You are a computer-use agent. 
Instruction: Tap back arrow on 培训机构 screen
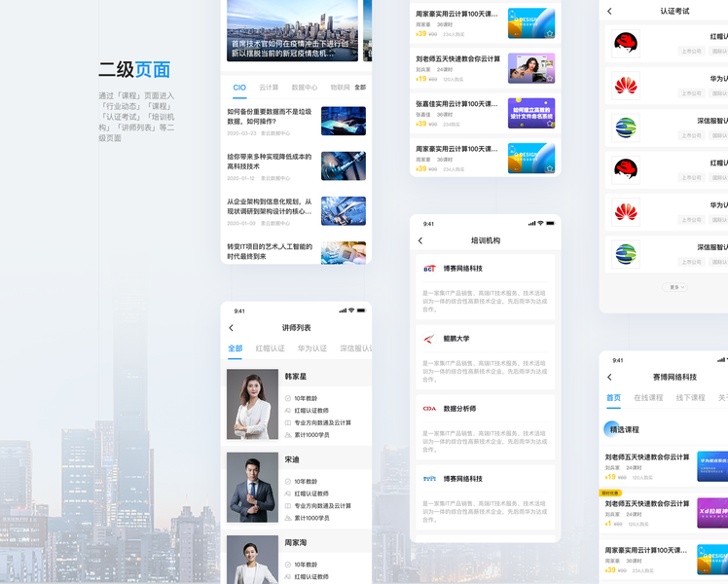coord(420,240)
